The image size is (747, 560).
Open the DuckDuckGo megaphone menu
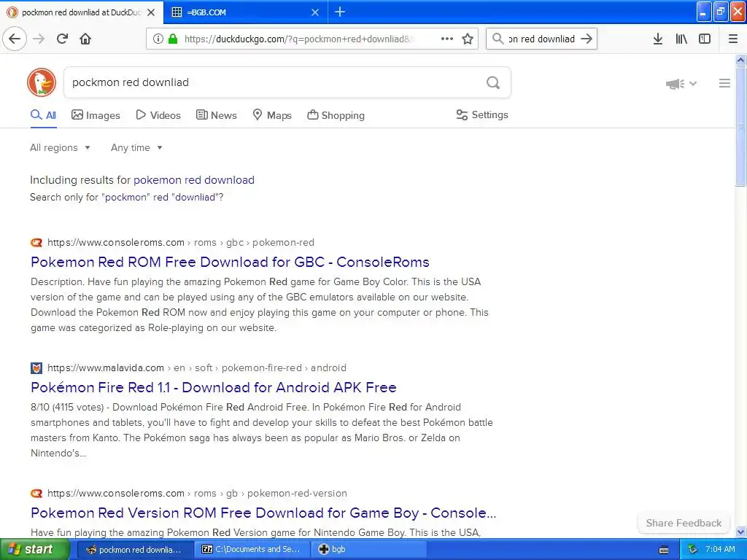(x=681, y=84)
